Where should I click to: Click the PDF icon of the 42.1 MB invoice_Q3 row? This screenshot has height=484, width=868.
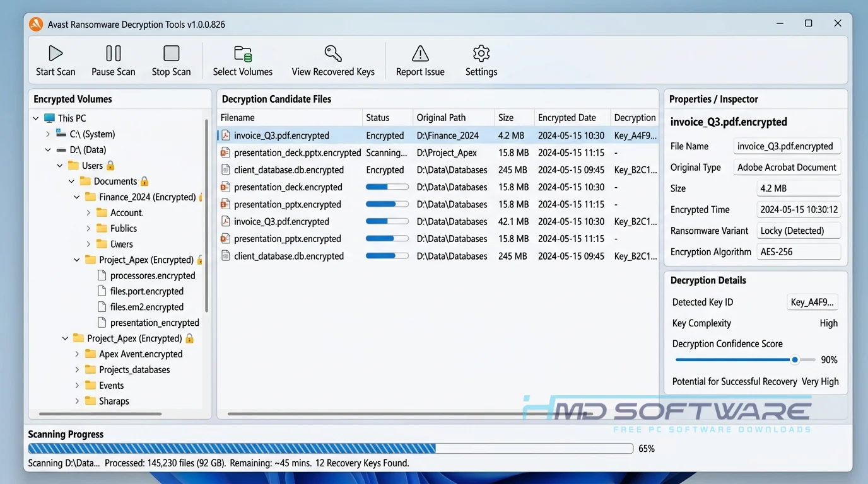pos(225,222)
